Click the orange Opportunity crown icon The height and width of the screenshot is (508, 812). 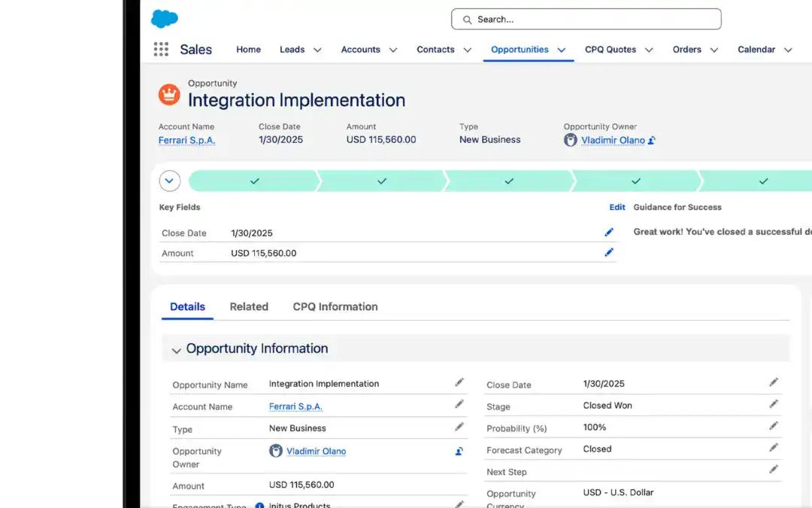click(x=169, y=95)
